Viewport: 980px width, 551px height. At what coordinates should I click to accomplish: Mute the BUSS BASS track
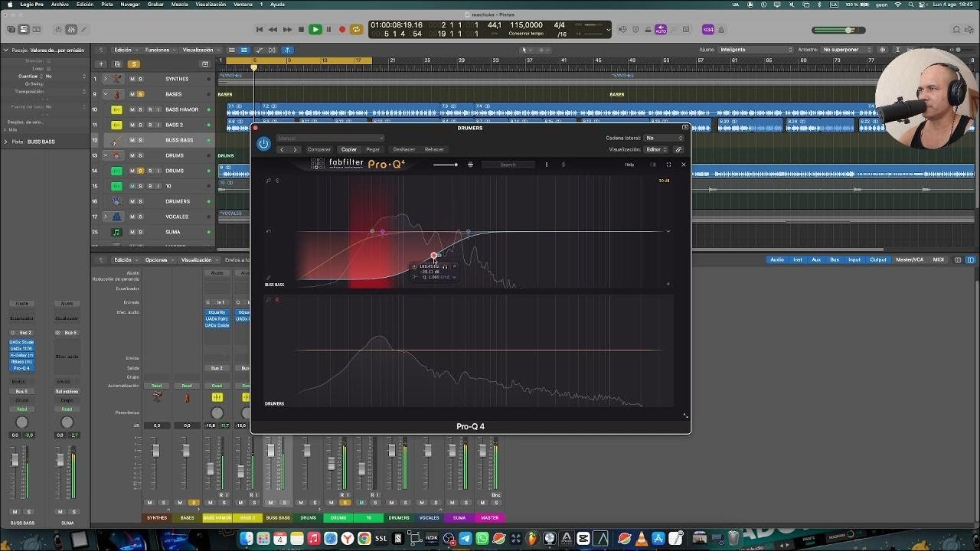132,140
